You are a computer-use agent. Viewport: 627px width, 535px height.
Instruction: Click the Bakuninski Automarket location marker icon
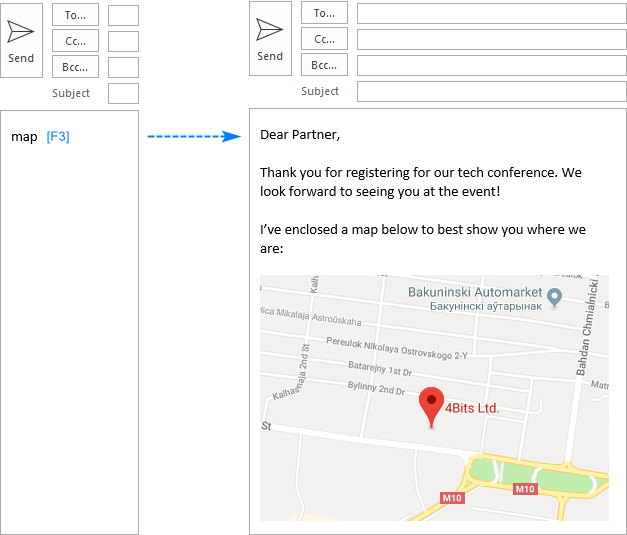pos(555,295)
